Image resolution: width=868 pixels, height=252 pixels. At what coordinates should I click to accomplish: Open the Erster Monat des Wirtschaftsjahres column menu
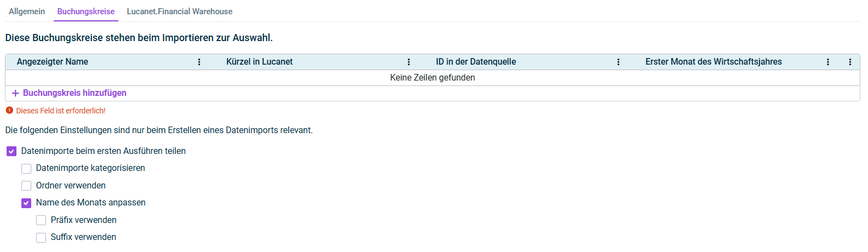point(827,62)
